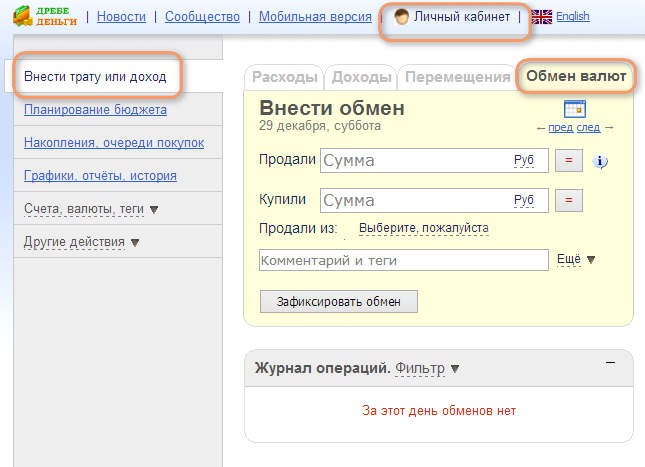Screen dimensions: 645x467
Task: Click the Дребеденьги logo icon
Action: coord(23,16)
